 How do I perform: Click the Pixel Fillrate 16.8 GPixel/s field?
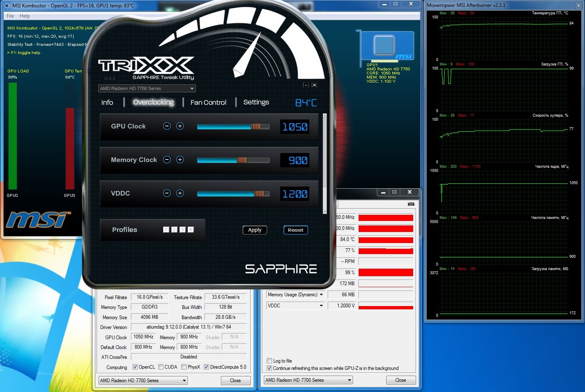[149, 297]
